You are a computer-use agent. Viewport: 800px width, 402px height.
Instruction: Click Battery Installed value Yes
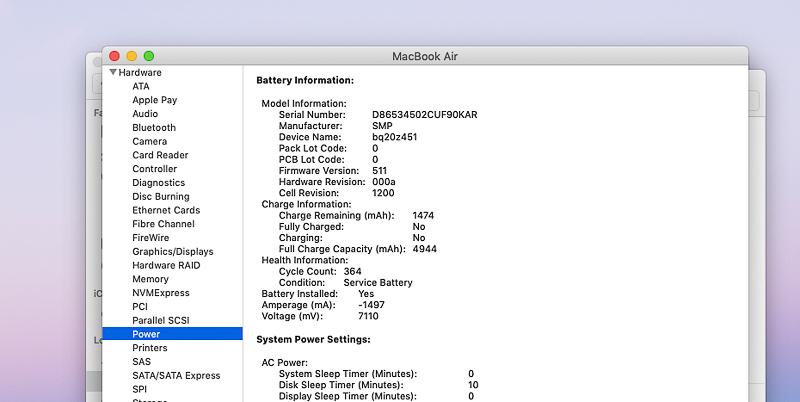pos(366,294)
